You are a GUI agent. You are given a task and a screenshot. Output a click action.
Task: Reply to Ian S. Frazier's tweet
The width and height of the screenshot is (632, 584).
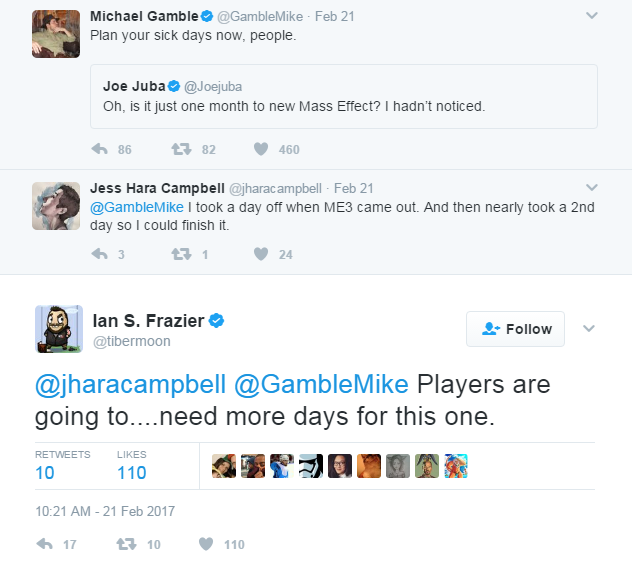(x=44, y=544)
